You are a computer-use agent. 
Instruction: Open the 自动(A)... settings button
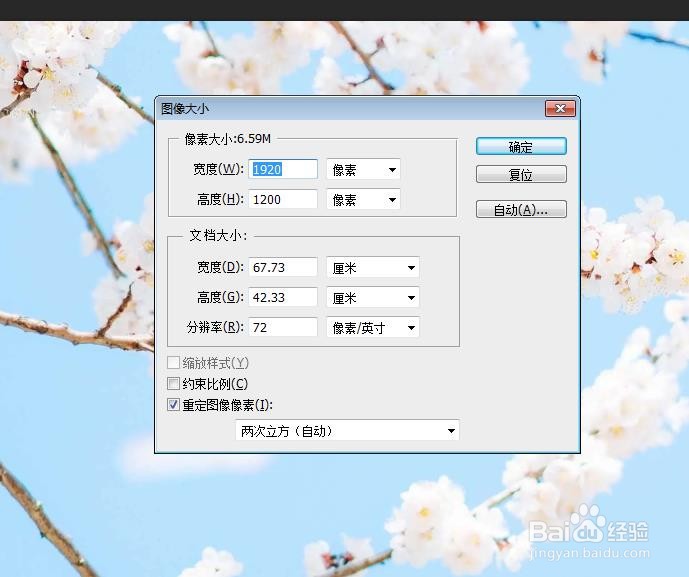click(x=521, y=210)
